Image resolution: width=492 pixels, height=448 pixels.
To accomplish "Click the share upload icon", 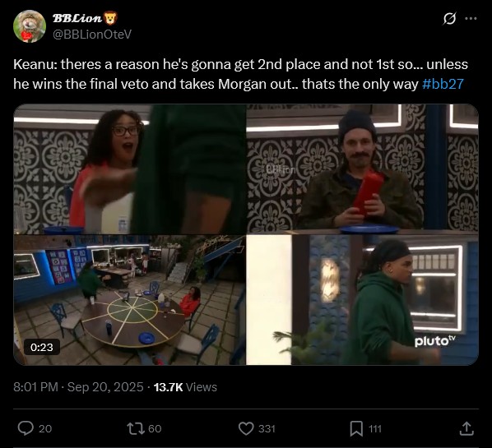I will point(466,428).
